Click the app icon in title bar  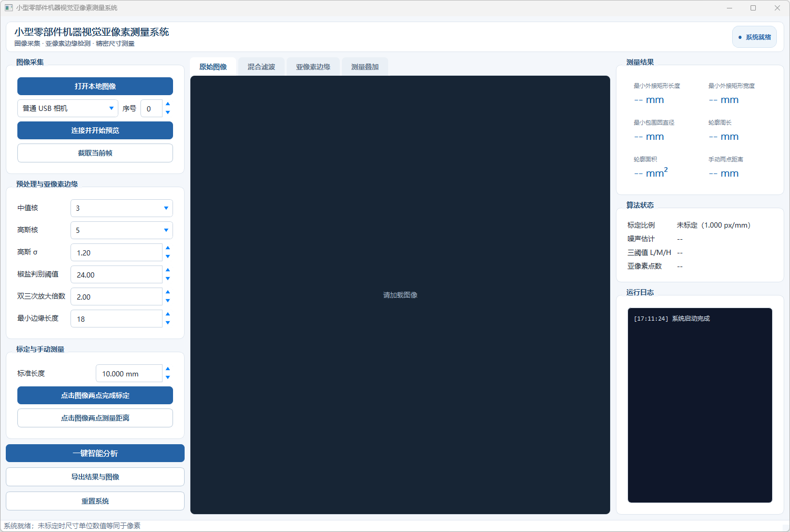pos(8,8)
